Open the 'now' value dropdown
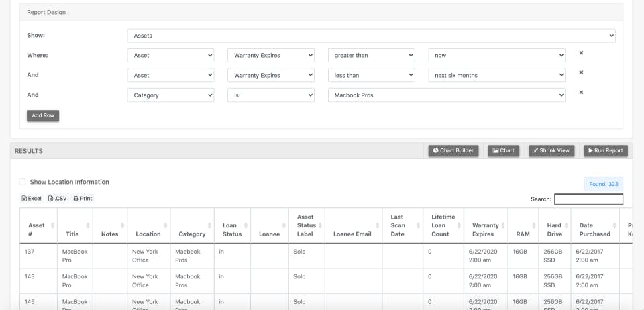644x310 pixels. point(496,56)
